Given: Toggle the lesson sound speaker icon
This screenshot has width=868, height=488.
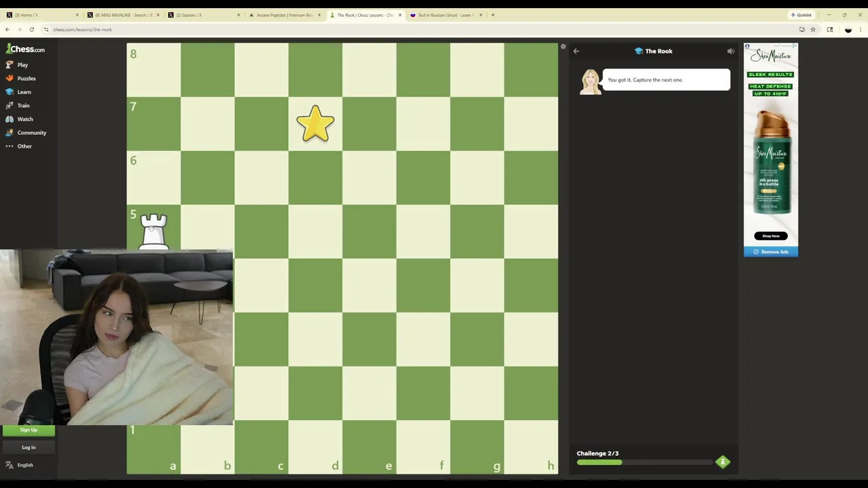Looking at the screenshot, I should pyautogui.click(x=731, y=51).
